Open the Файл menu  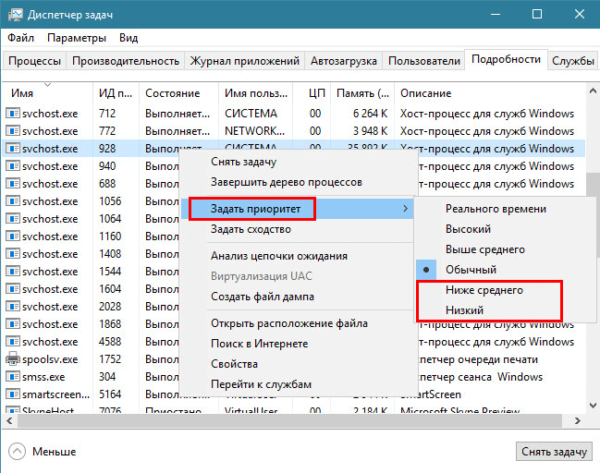click(x=21, y=38)
